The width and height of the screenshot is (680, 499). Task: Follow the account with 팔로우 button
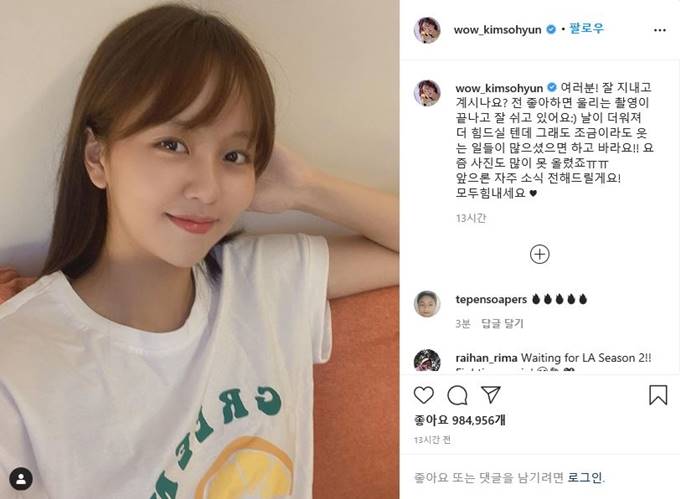pyautogui.click(x=587, y=29)
